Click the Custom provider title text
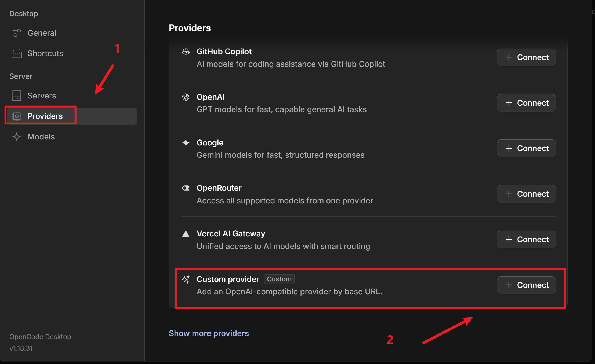The height and width of the screenshot is (364, 595). click(228, 279)
